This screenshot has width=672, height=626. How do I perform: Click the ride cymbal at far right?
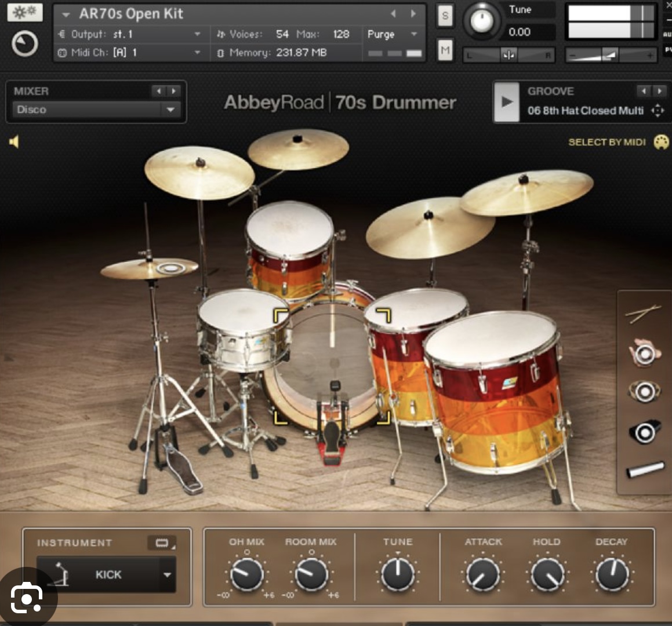526,192
